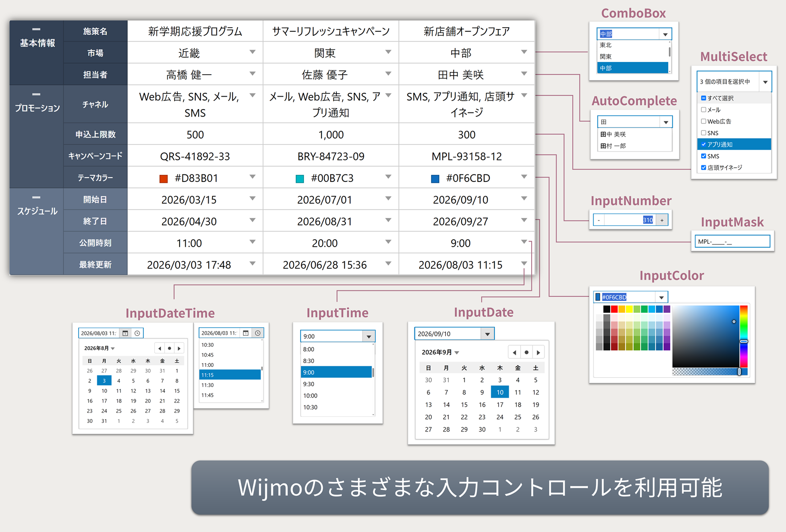Select 東北 in the ComboBox list
The height and width of the screenshot is (532, 786).
[633, 45]
